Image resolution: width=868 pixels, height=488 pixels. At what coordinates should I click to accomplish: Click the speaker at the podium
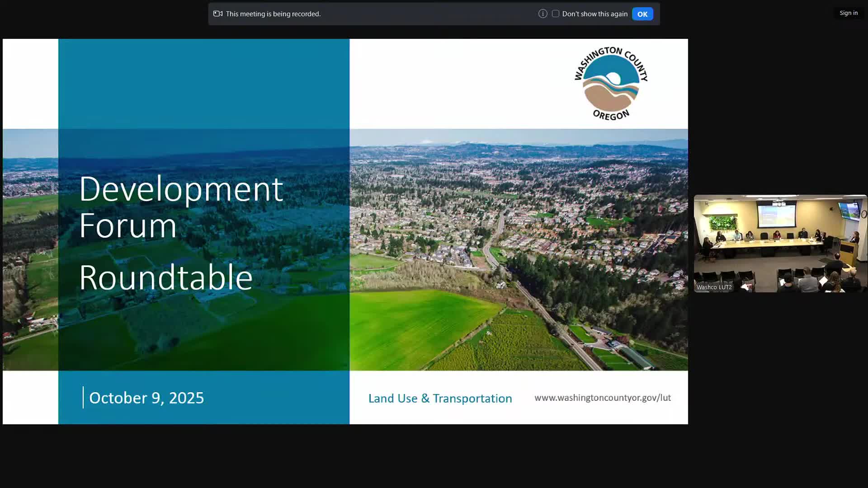click(855, 237)
